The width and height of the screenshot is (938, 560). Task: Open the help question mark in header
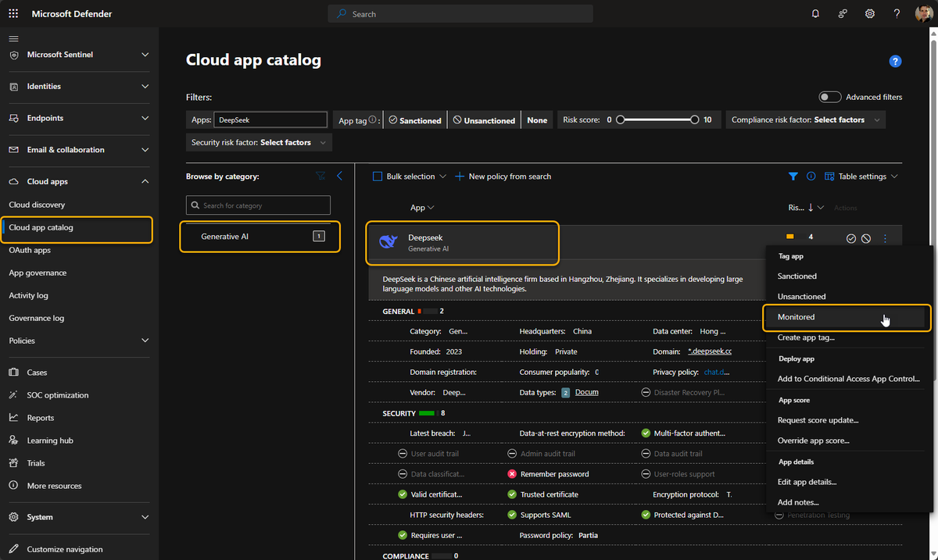(897, 14)
